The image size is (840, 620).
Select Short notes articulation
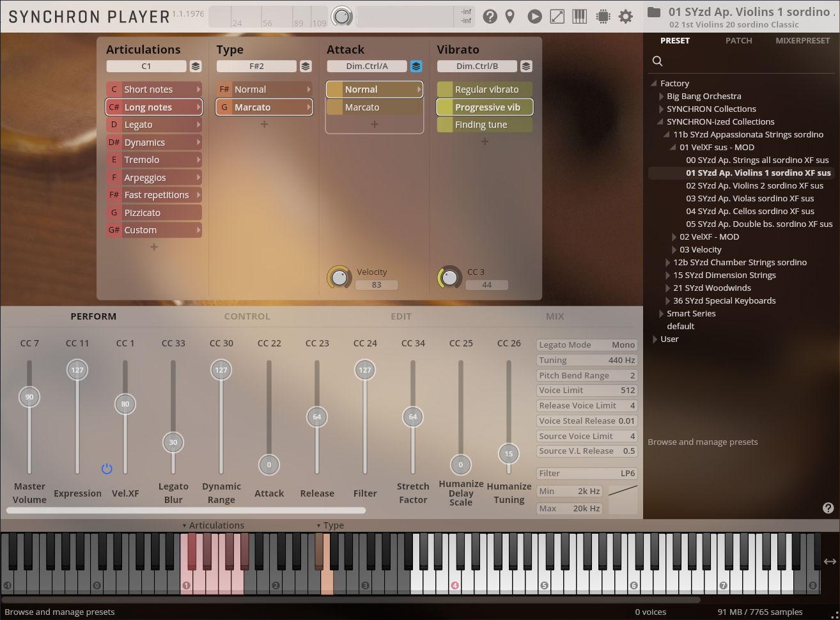tap(154, 89)
